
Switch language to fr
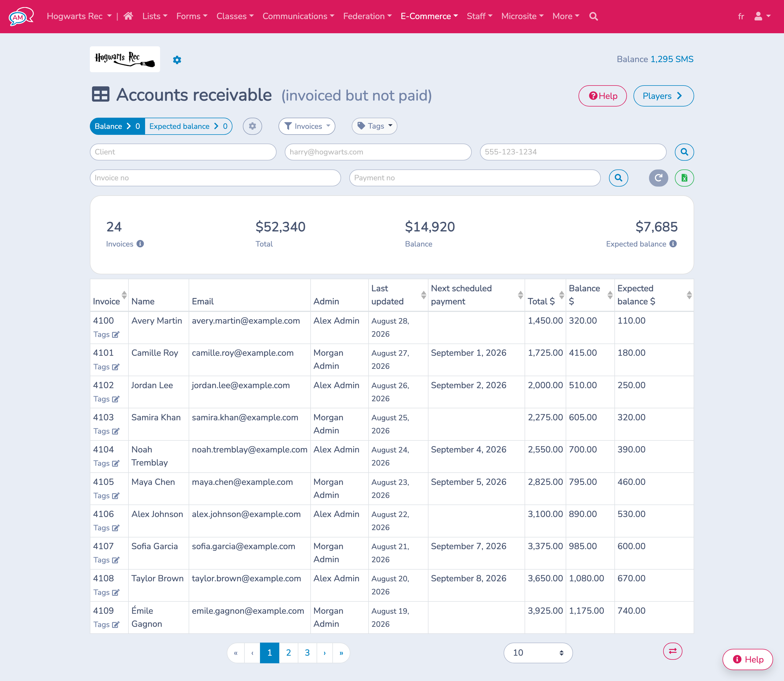point(741,16)
